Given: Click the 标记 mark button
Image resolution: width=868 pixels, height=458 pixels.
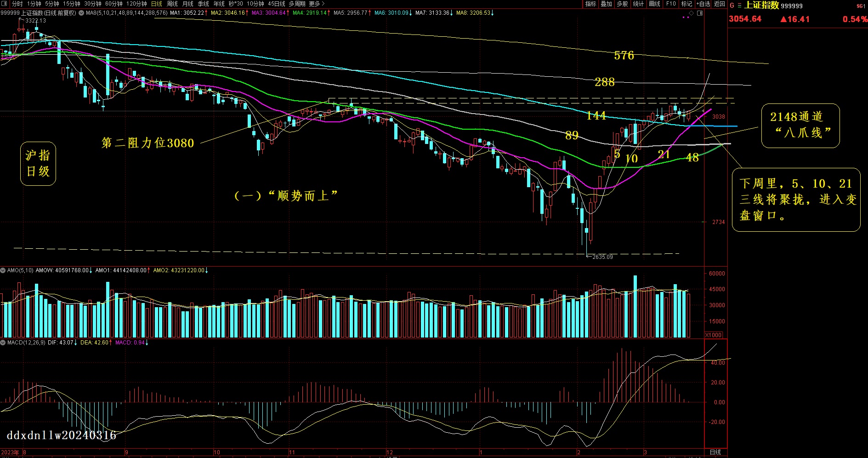Looking at the screenshot, I should (x=686, y=4).
